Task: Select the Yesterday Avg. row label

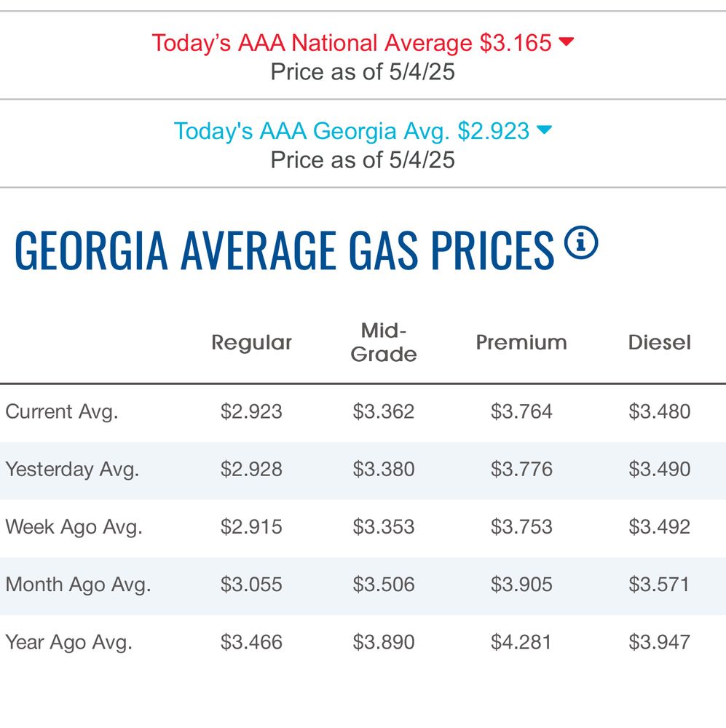Action: [72, 470]
